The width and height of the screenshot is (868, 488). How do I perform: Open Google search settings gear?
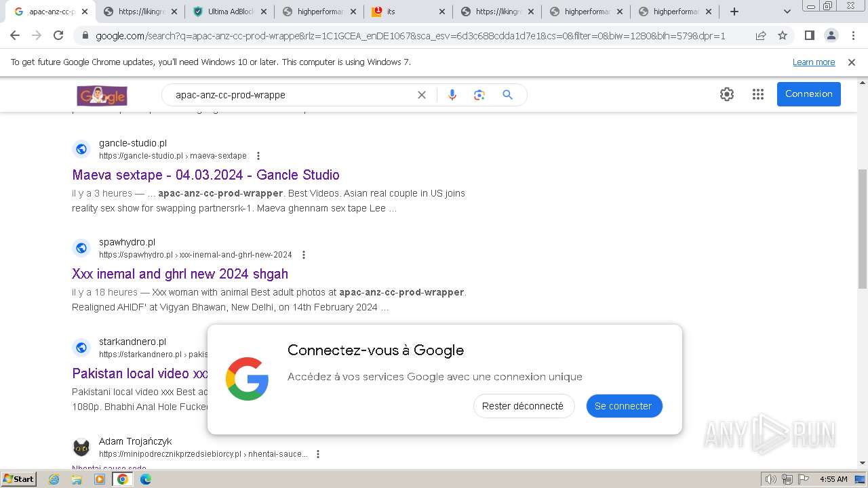tap(727, 94)
